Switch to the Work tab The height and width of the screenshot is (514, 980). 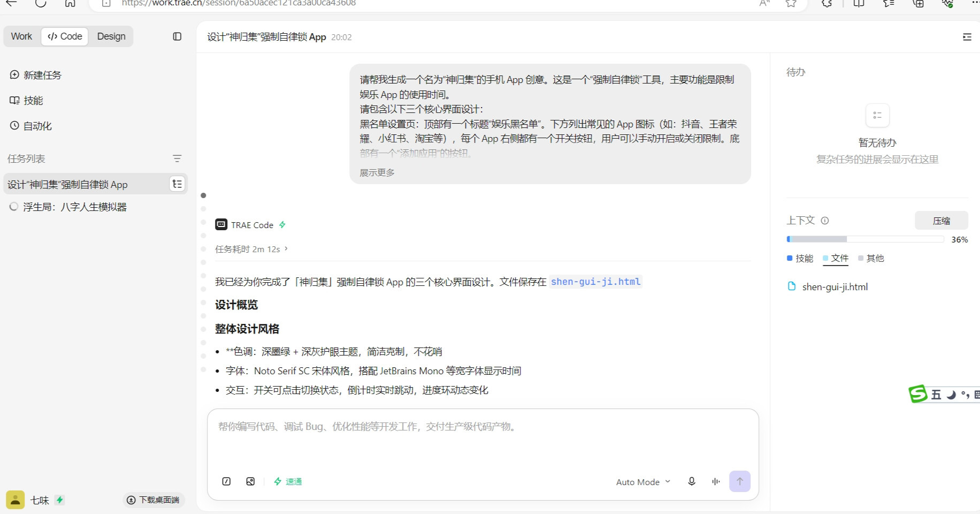click(21, 36)
